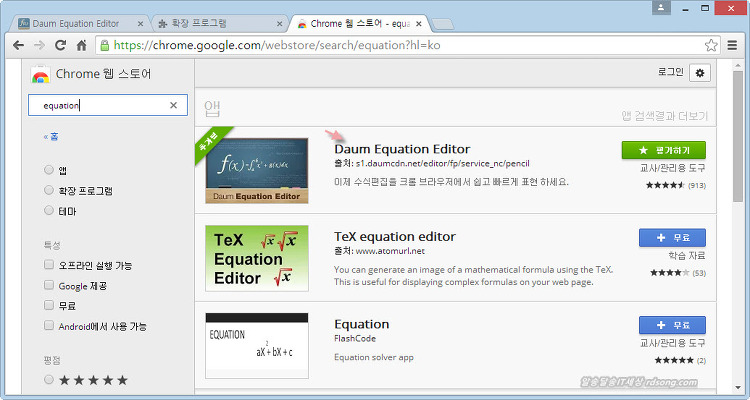Bookmark this page with star icon
This screenshot has height=400, width=750.
point(711,45)
